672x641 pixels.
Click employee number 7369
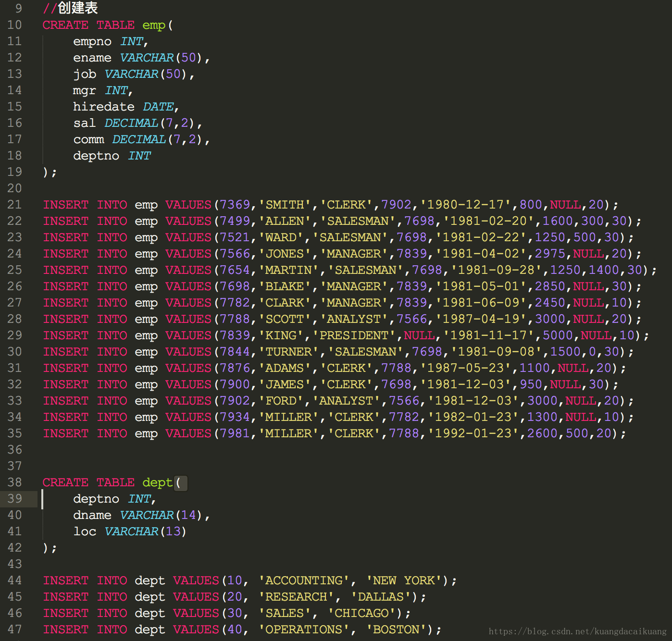click(x=235, y=205)
